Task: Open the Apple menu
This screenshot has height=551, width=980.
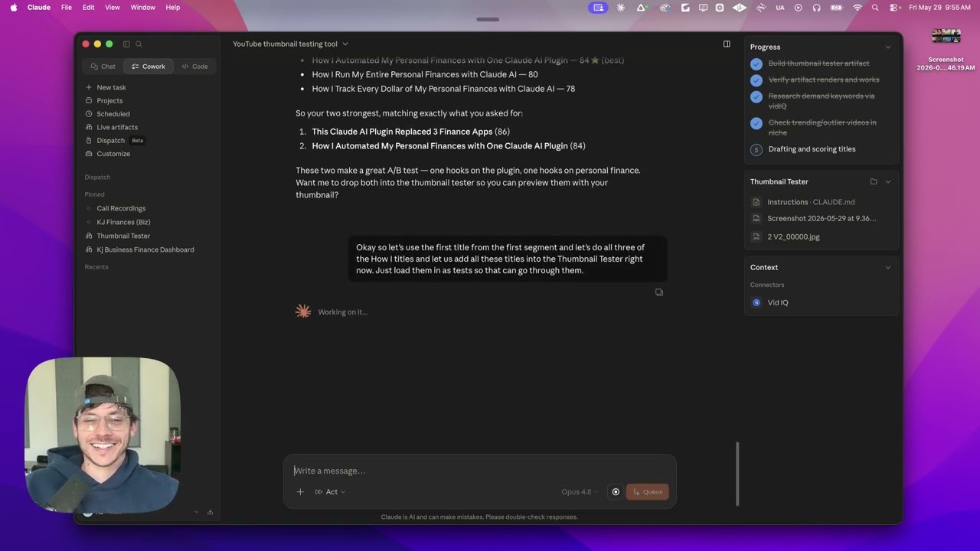Action: point(13,7)
